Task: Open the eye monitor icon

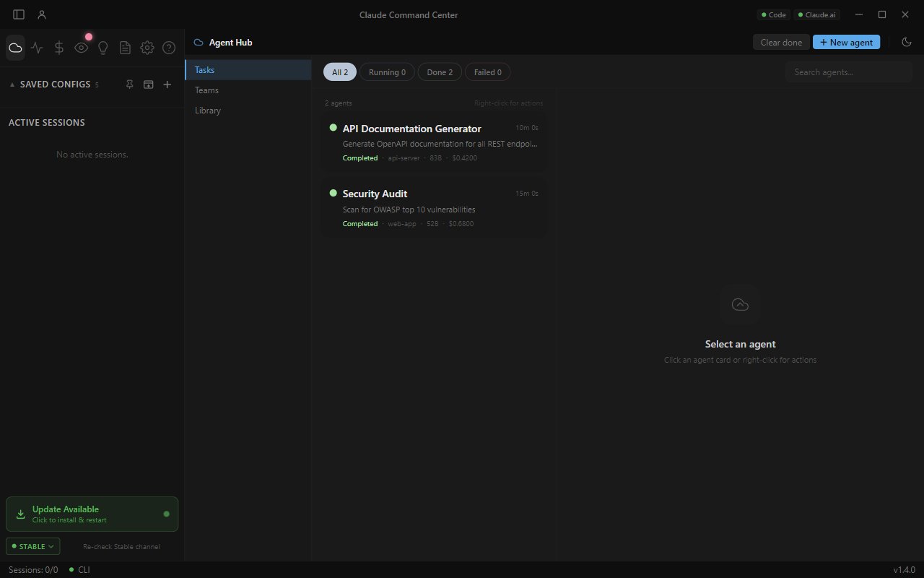Action: pos(82,48)
